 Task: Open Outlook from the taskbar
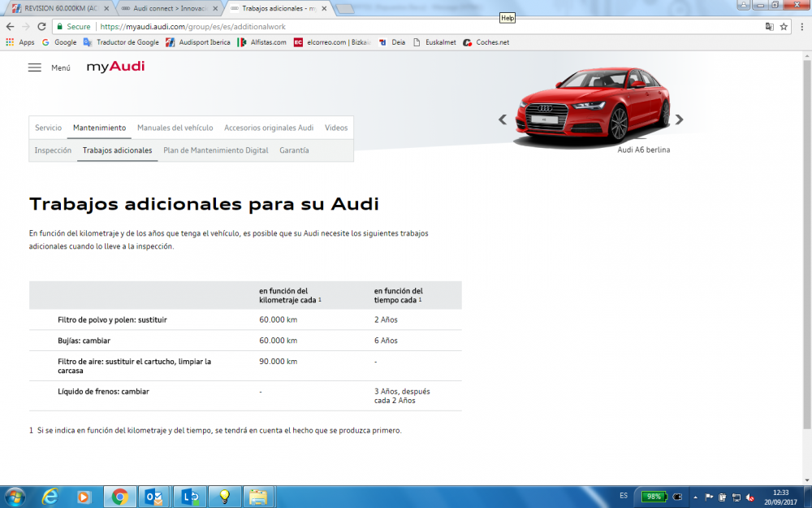point(154,497)
